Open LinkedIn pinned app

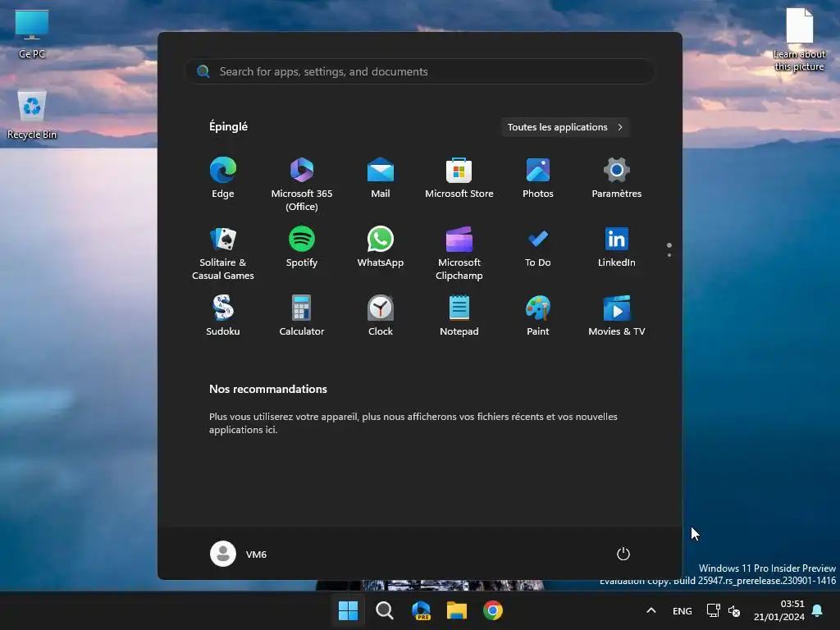617,247
